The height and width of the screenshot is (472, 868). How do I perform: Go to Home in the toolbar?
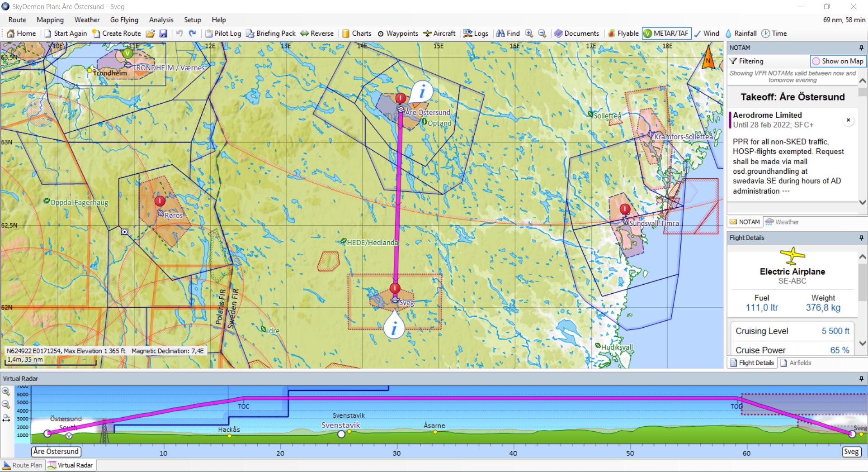coord(21,33)
